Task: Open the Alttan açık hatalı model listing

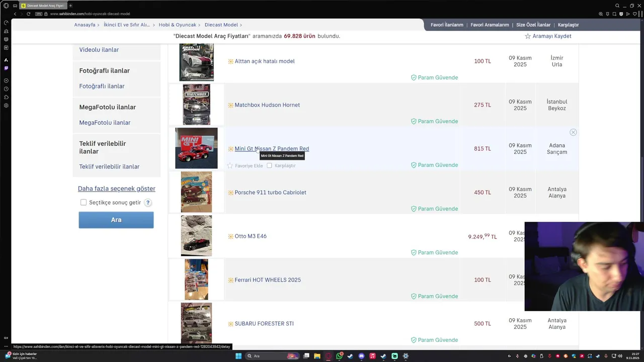Action: point(265,61)
